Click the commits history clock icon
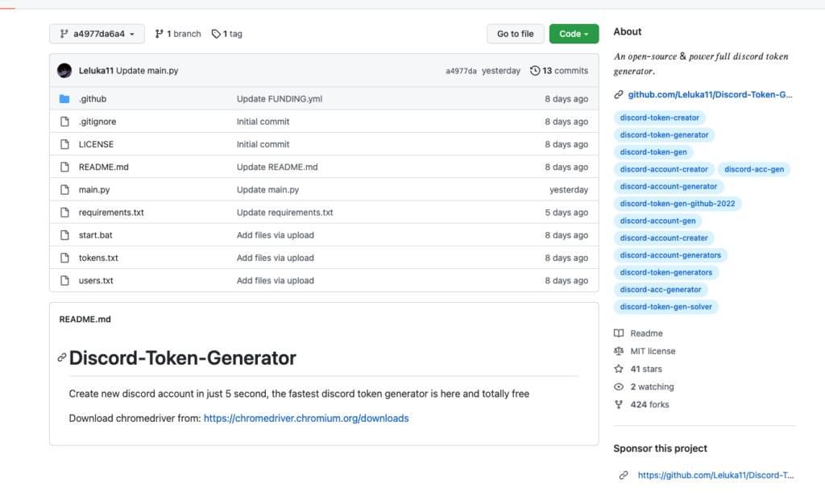 point(535,71)
